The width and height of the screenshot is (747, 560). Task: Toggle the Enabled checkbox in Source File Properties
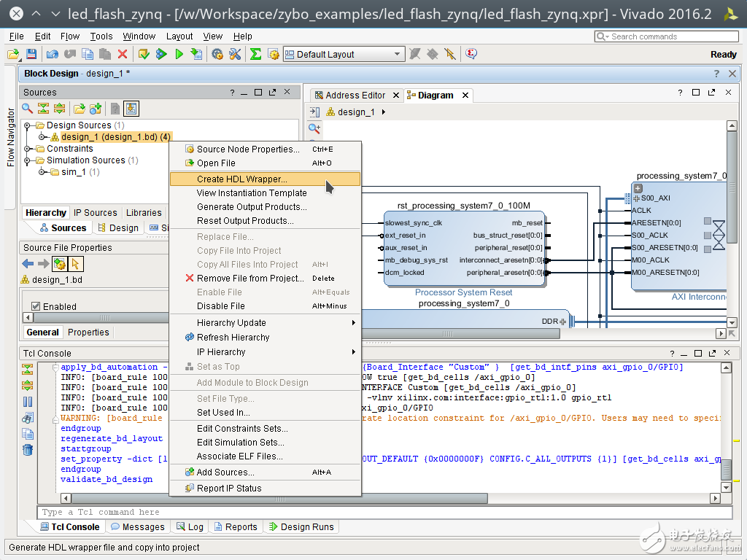click(36, 306)
